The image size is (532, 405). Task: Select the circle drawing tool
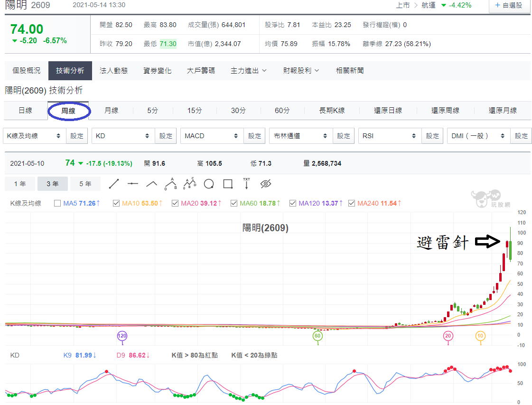209,184
